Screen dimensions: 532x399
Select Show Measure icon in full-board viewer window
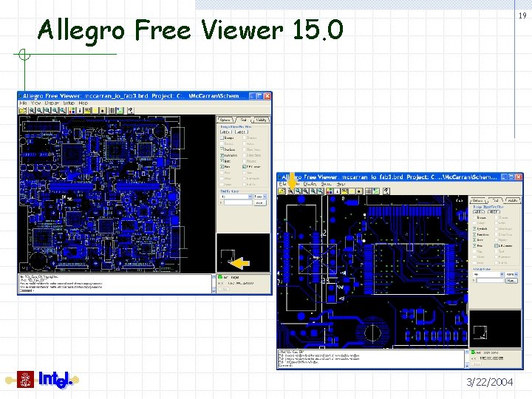pyautogui.click(x=87, y=110)
